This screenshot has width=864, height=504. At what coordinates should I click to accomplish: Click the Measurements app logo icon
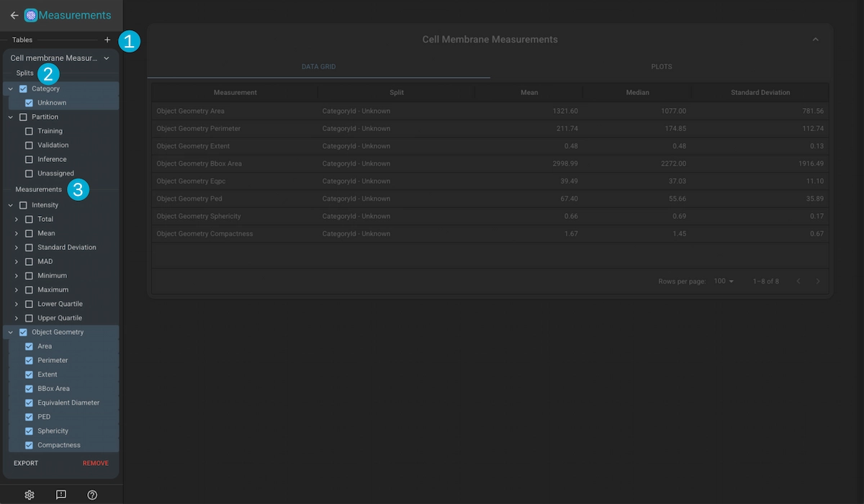[31, 15]
